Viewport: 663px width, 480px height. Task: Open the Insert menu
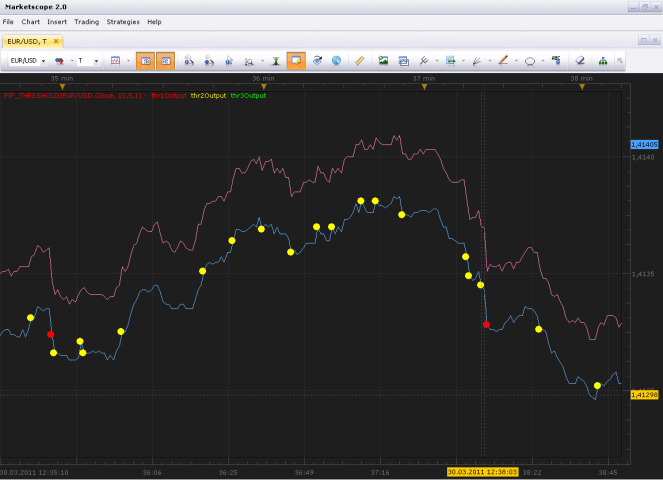(57, 22)
